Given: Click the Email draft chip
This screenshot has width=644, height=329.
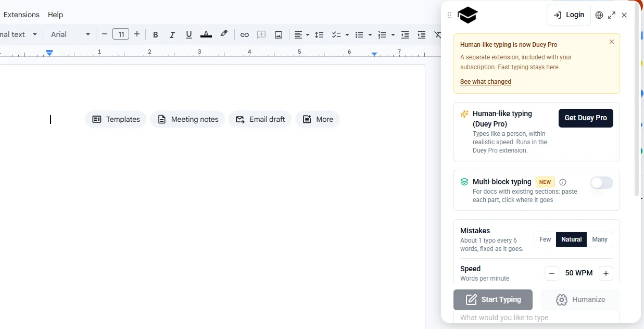Looking at the screenshot, I should click(260, 119).
